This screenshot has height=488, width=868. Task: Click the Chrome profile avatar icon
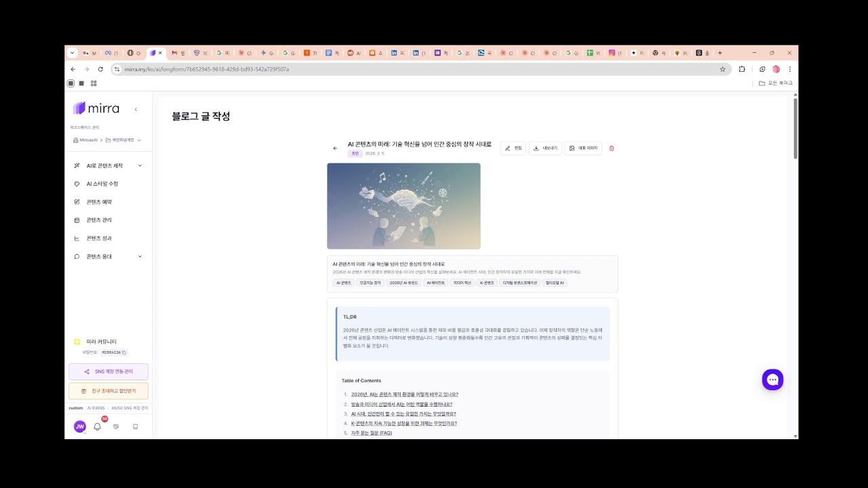pos(776,69)
